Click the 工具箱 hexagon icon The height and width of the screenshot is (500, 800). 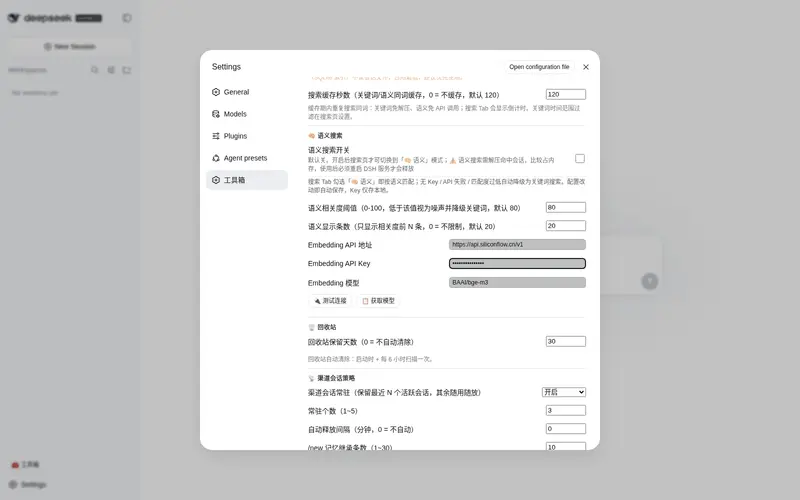pos(216,180)
